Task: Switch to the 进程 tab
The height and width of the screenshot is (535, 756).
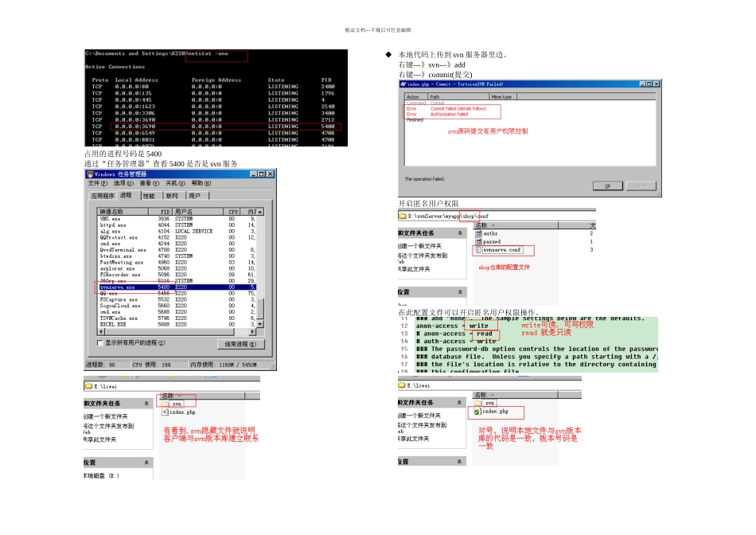Action: 127,195
